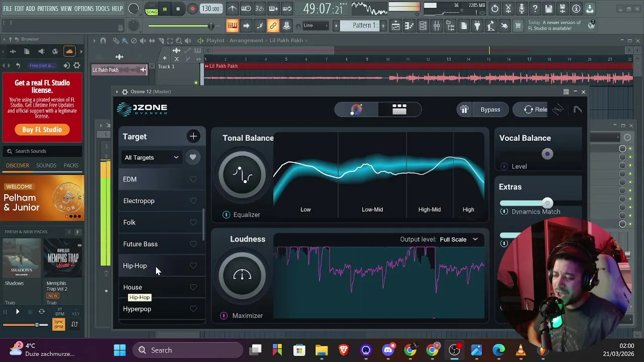Image resolution: width=644 pixels, height=362 pixels.
Task: Select the playlist Zoom tool
Action: pos(179,41)
